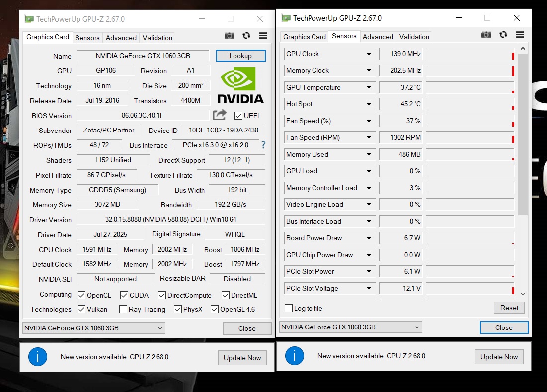This screenshot has width=547, height=392.
Task: Click the refresh icon in left window
Action: click(x=246, y=36)
